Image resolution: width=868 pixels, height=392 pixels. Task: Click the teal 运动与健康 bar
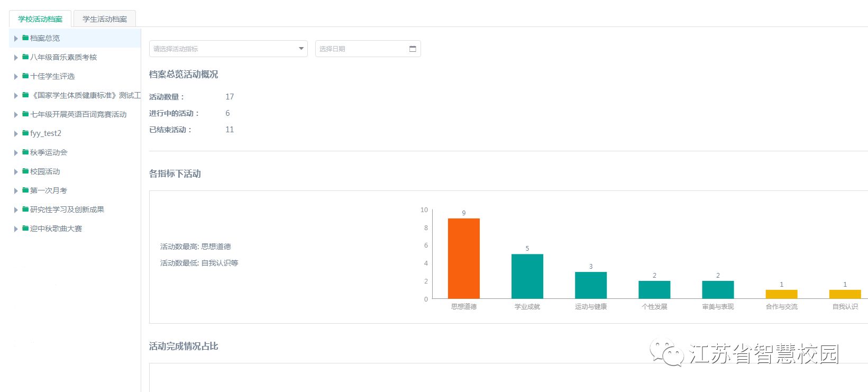click(x=591, y=286)
